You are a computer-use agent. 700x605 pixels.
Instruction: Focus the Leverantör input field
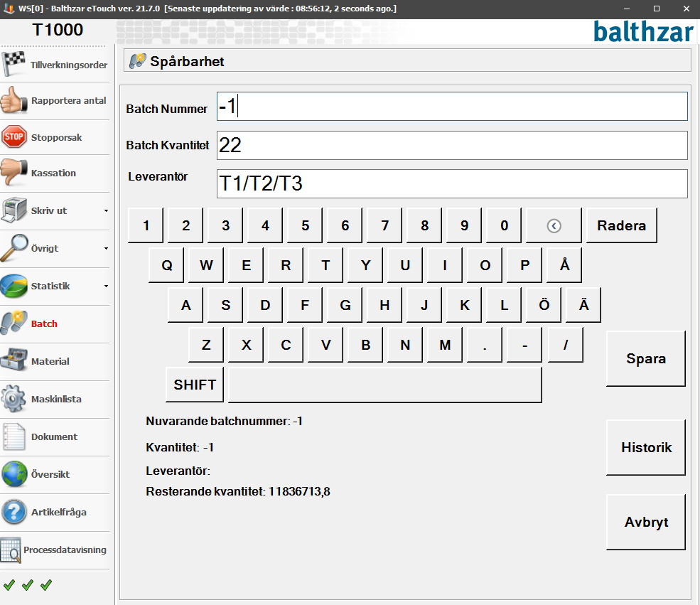pos(452,183)
